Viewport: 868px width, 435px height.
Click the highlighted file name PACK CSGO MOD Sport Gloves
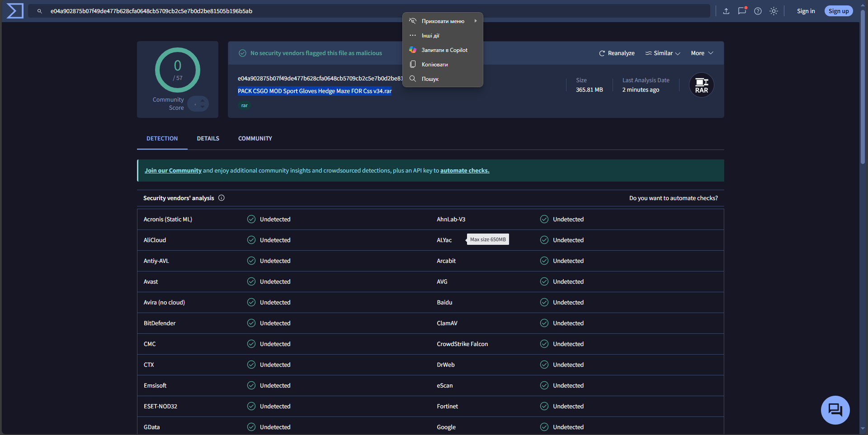coord(315,91)
